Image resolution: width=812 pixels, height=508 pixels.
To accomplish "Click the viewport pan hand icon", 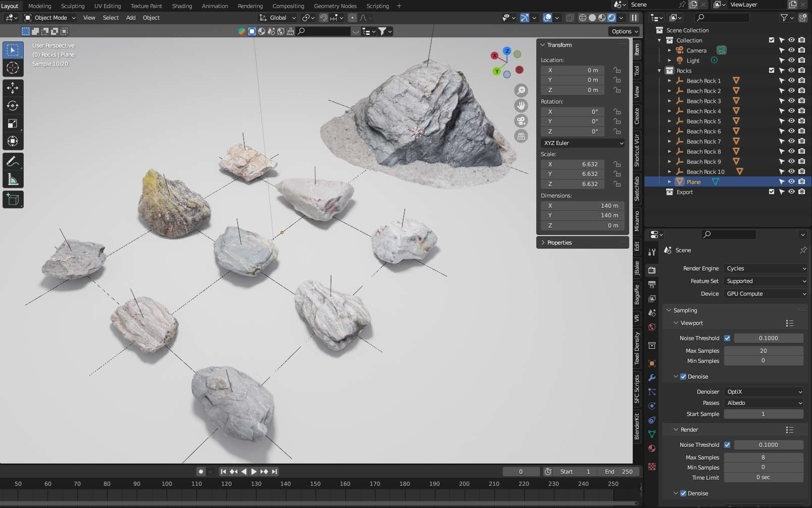I will (521, 106).
